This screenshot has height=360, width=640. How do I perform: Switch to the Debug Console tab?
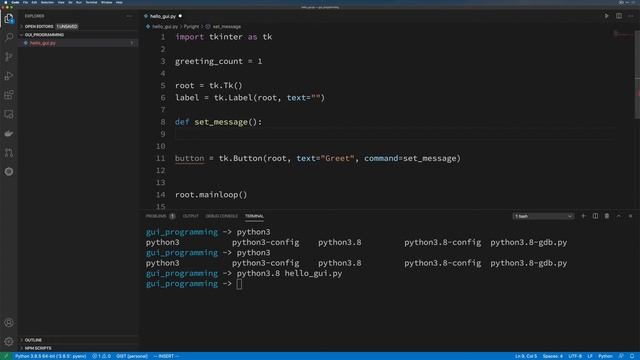pos(222,216)
